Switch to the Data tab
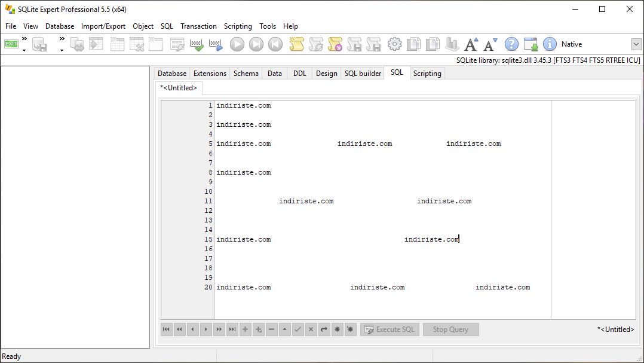This screenshot has height=363, width=644. [x=275, y=73]
